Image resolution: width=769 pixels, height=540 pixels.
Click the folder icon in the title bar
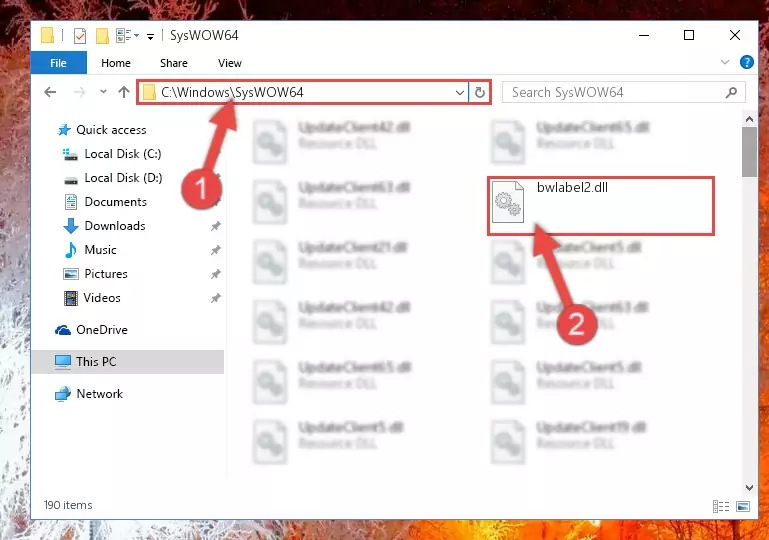[48, 35]
